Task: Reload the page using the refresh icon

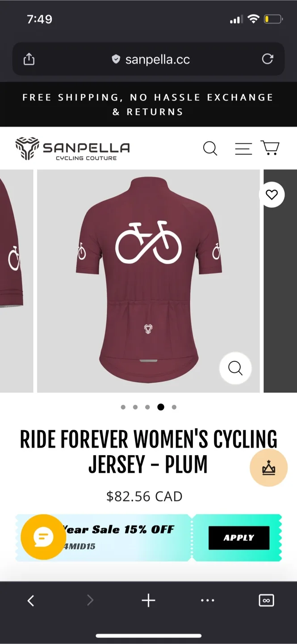Action: 267,59
